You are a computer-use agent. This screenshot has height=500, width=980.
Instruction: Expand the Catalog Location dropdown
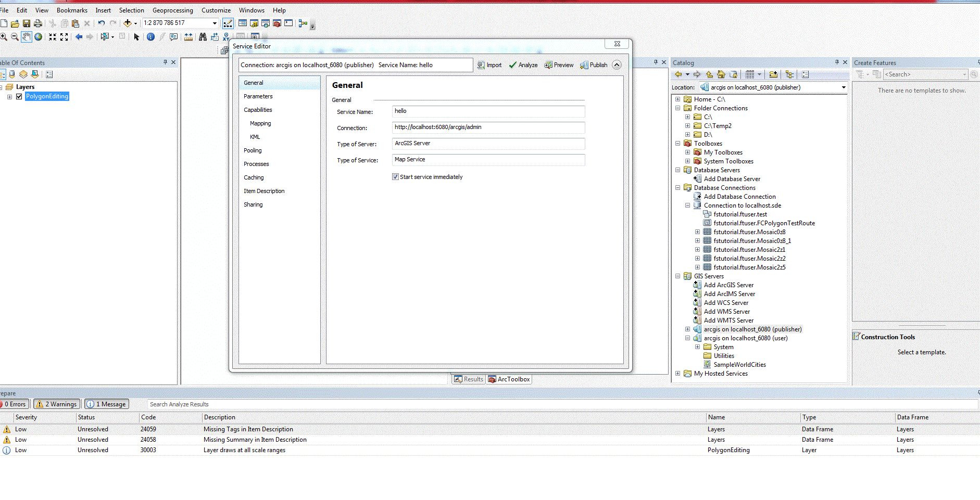[x=843, y=87]
